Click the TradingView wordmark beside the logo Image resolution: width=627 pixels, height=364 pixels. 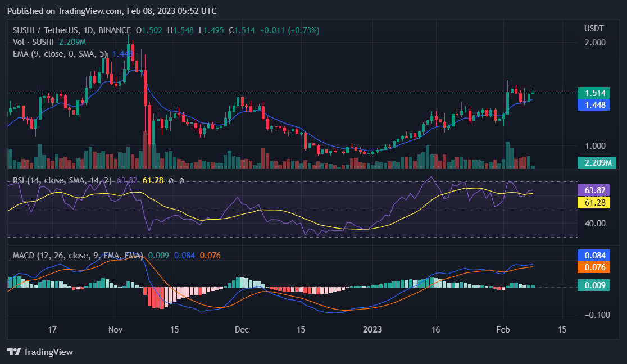coord(48,352)
